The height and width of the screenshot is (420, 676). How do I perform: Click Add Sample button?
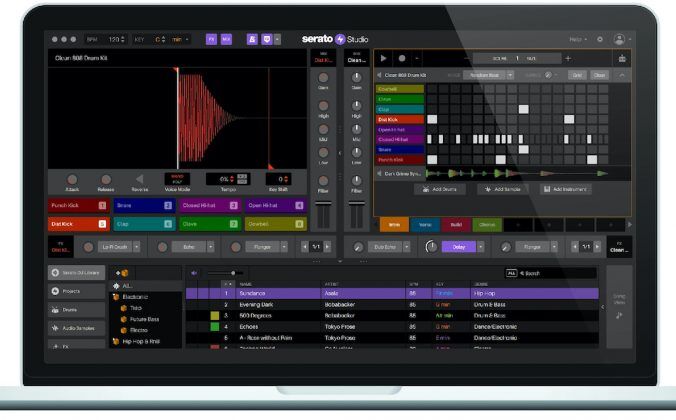[503, 189]
